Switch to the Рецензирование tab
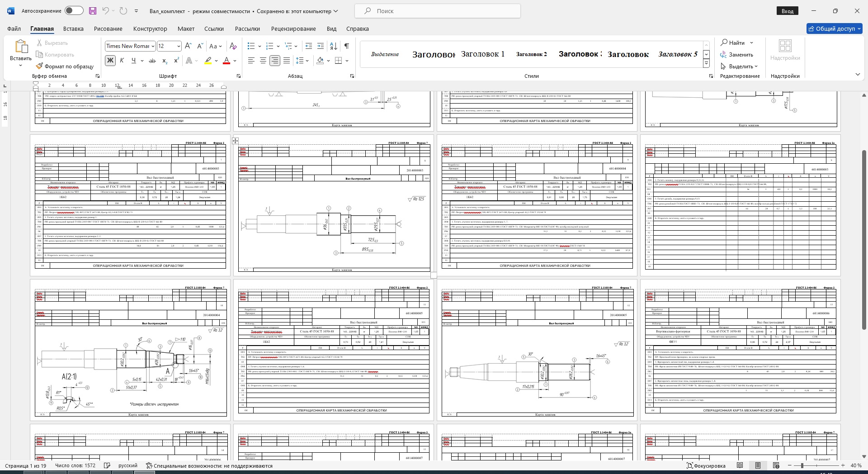This screenshot has height=474, width=868. pos(293,28)
